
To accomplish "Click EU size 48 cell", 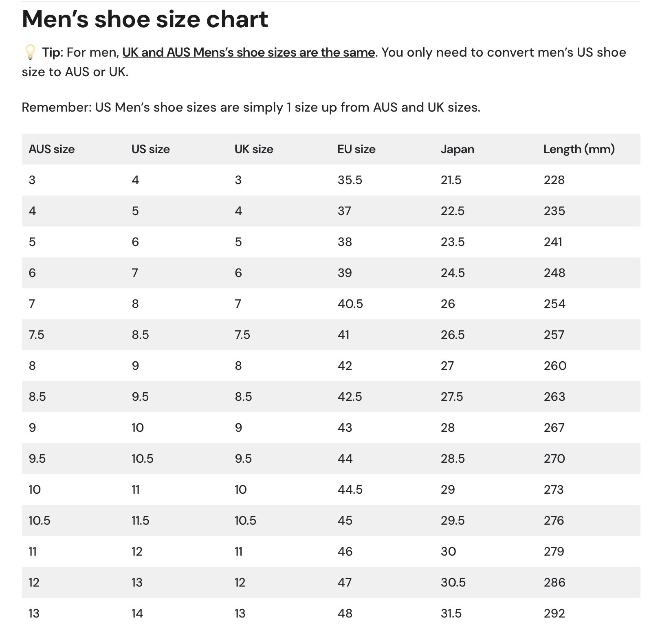I will (x=345, y=613).
